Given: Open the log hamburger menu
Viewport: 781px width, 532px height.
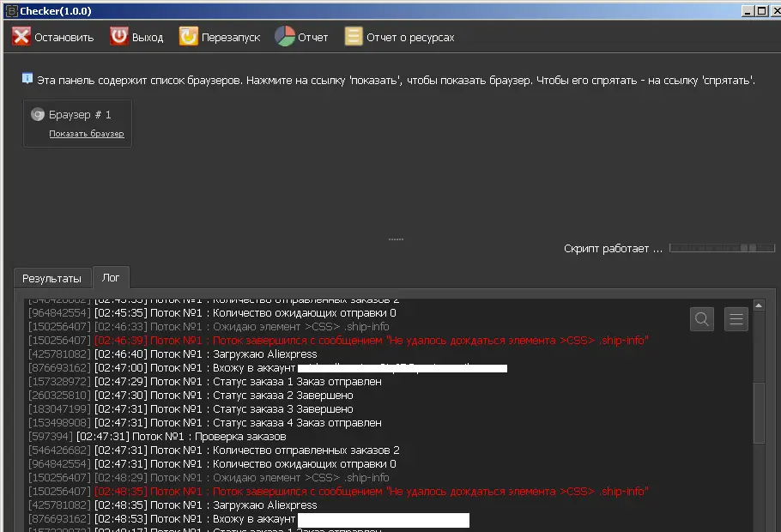Looking at the screenshot, I should point(736,319).
